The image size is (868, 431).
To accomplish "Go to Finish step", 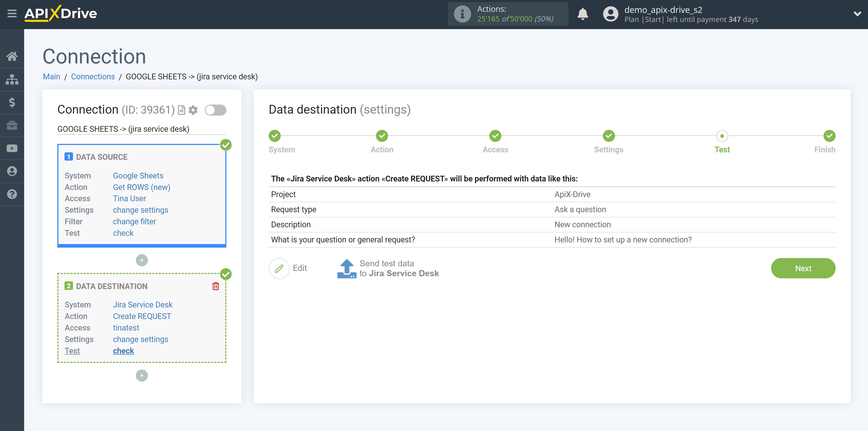I will (829, 136).
